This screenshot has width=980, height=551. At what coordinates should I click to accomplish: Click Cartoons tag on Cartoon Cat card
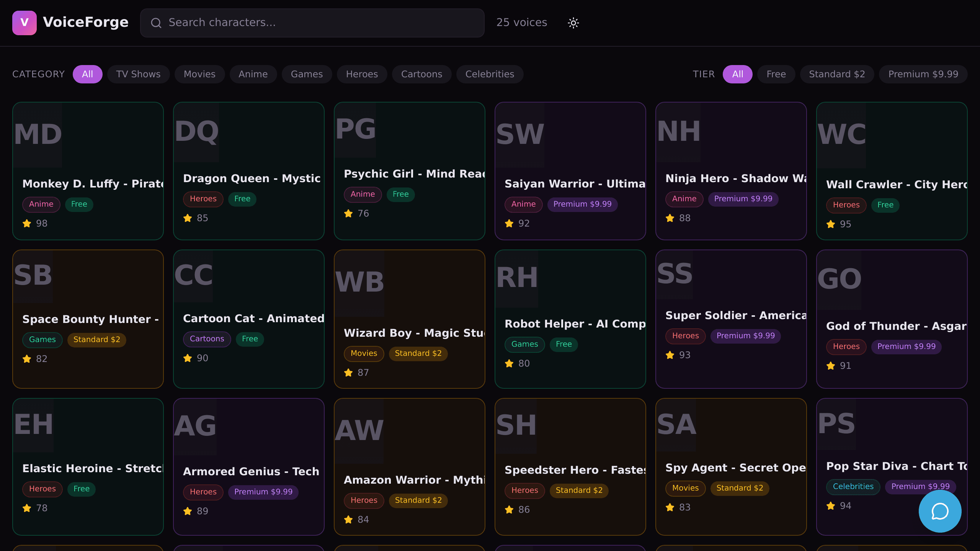pyautogui.click(x=207, y=339)
